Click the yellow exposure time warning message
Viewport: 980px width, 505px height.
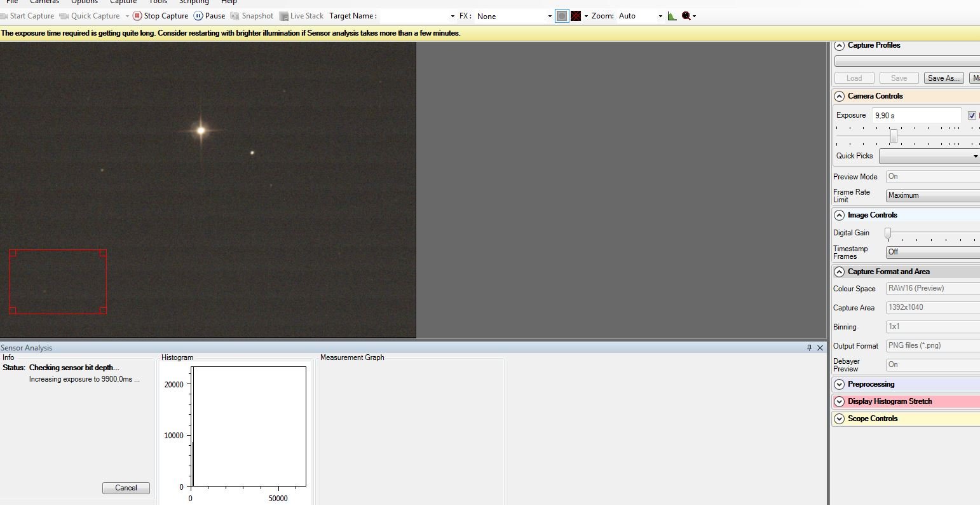point(231,33)
